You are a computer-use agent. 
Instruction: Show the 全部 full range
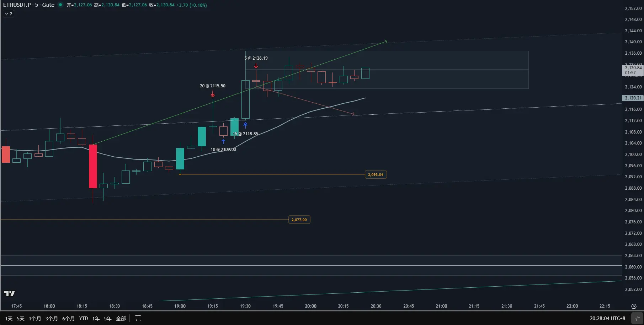pyautogui.click(x=121, y=319)
